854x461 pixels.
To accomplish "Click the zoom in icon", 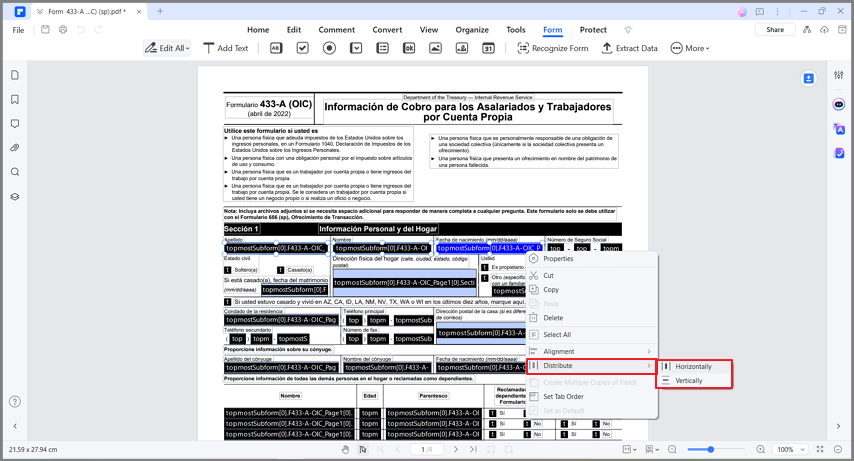I will 760,450.
